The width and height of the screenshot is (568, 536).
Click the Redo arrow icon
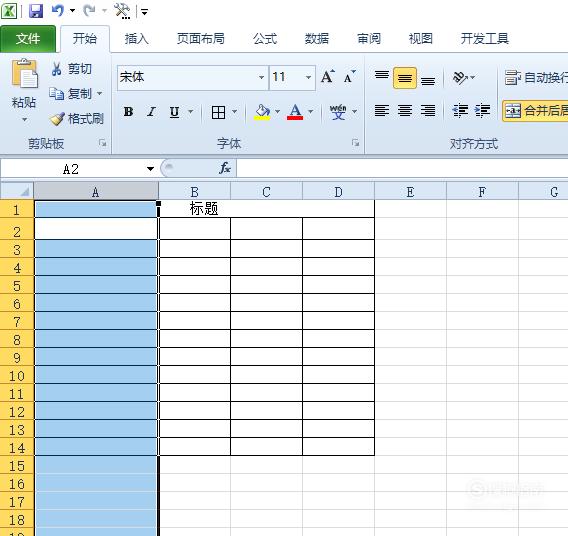[89, 11]
